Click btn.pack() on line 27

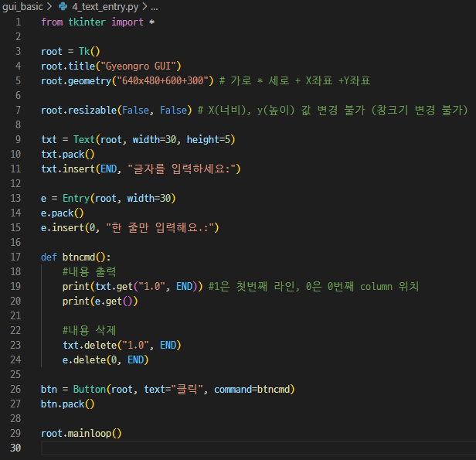click(x=68, y=404)
